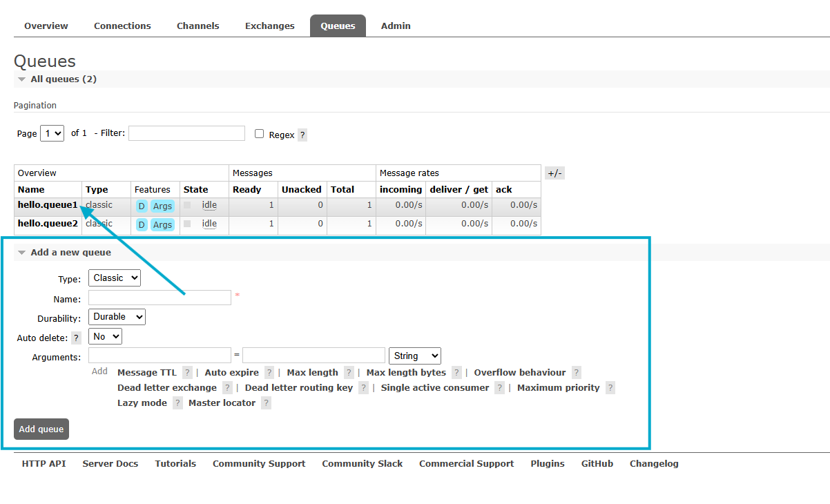Insert the Message TTL argument link
The image size is (830, 504).
coord(147,373)
